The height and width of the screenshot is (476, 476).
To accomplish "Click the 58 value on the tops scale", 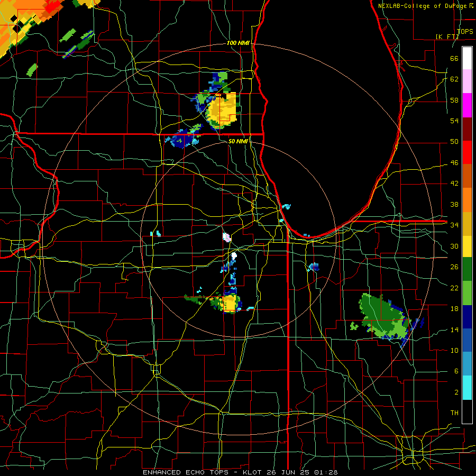I will click(454, 100).
